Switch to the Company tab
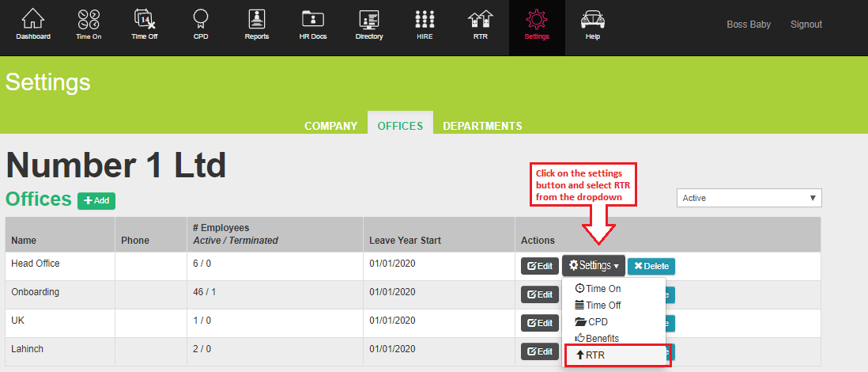Viewport: 868px width, 372px height. pos(331,126)
